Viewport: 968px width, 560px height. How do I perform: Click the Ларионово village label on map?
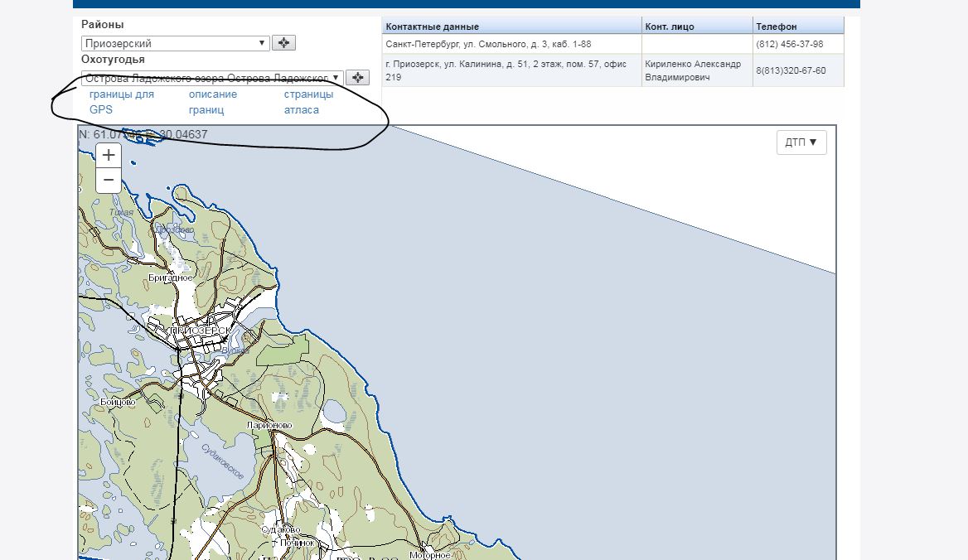pyautogui.click(x=269, y=425)
